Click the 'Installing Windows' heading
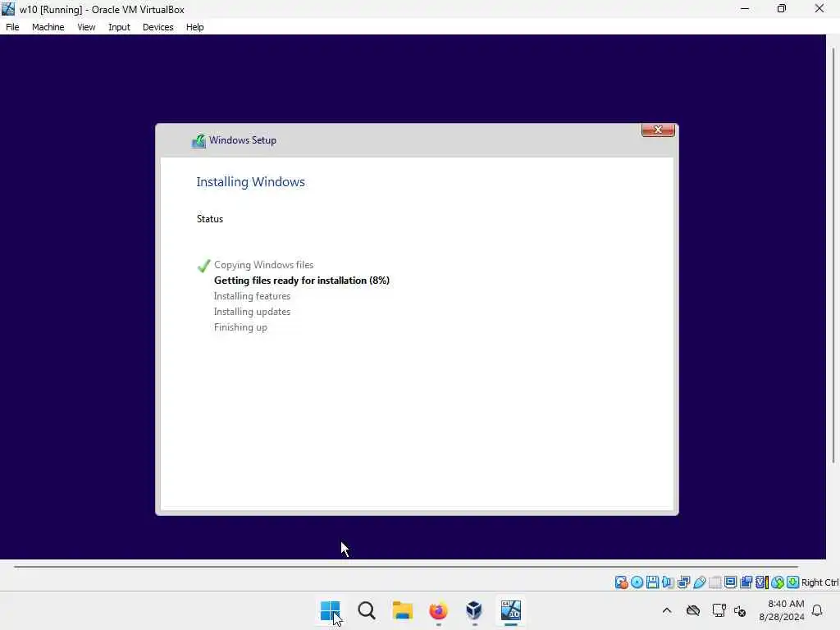Screen dimensions: 840x630 pyautogui.click(x=250, y=181)
